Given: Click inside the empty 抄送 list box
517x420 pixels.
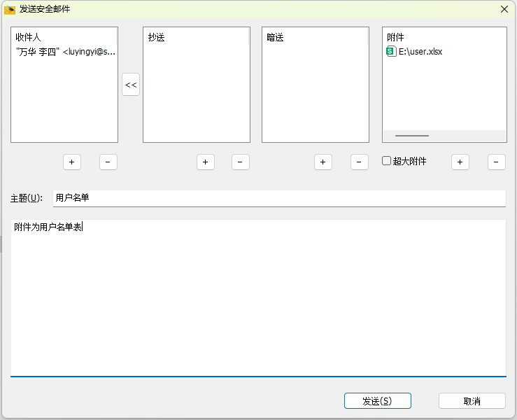Looking at the screenshot, I should (x=196, y=91).
